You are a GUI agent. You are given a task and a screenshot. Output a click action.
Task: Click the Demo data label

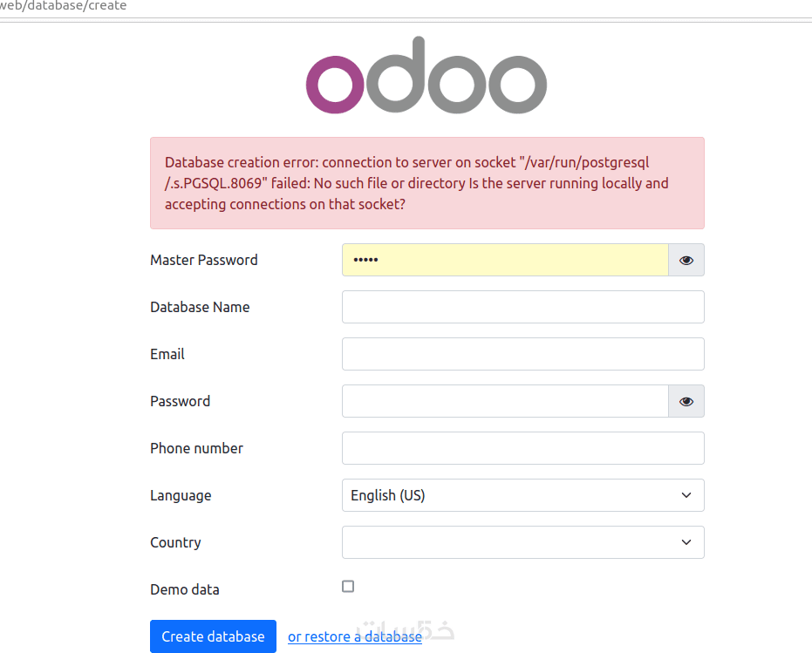click(185, 589)
